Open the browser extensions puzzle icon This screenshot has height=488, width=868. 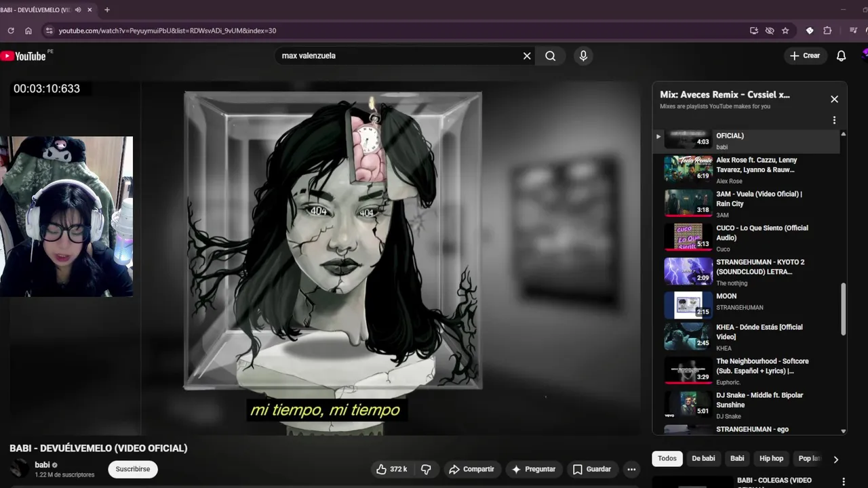tap(827, 30)
